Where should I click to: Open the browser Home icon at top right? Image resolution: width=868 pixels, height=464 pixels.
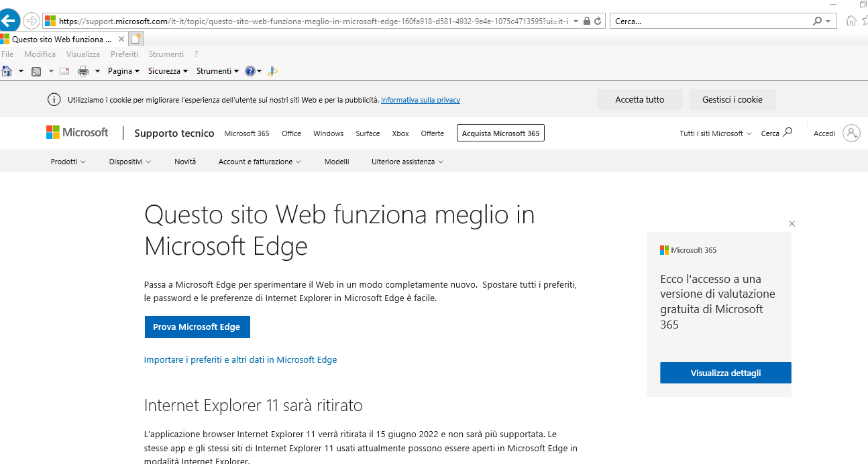tap(851, 21)
